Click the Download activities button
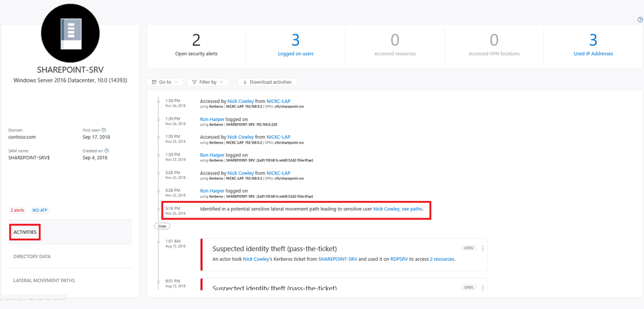Image resolution: width=644 pixels, height=309 pixels. pyautogui.click(x=267, y=82)
